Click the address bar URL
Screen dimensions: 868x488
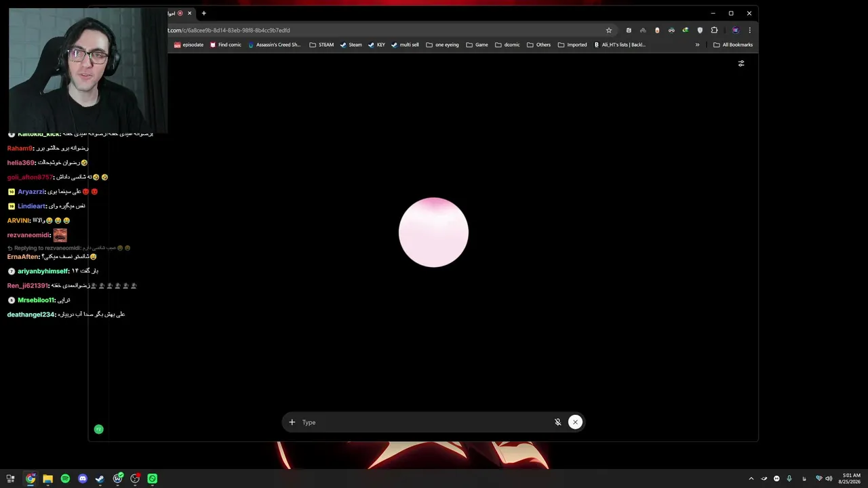pos(229,30)
